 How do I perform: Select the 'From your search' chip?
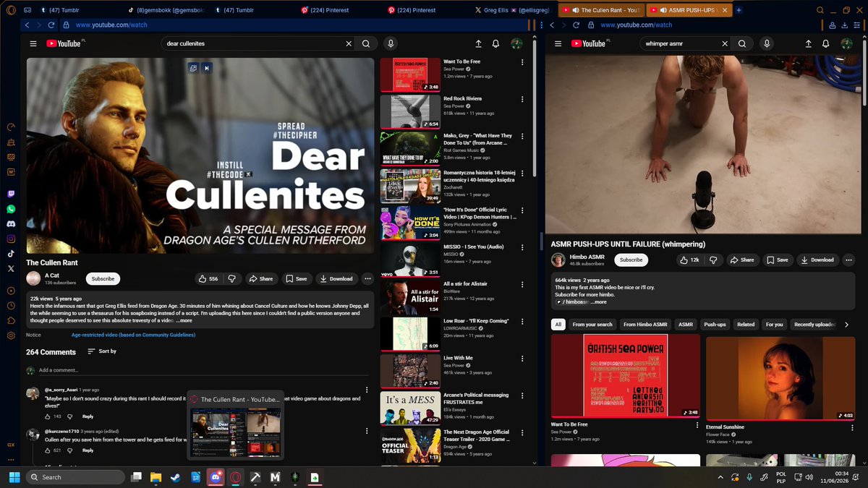pyautogui.click(x=592, y=325)
